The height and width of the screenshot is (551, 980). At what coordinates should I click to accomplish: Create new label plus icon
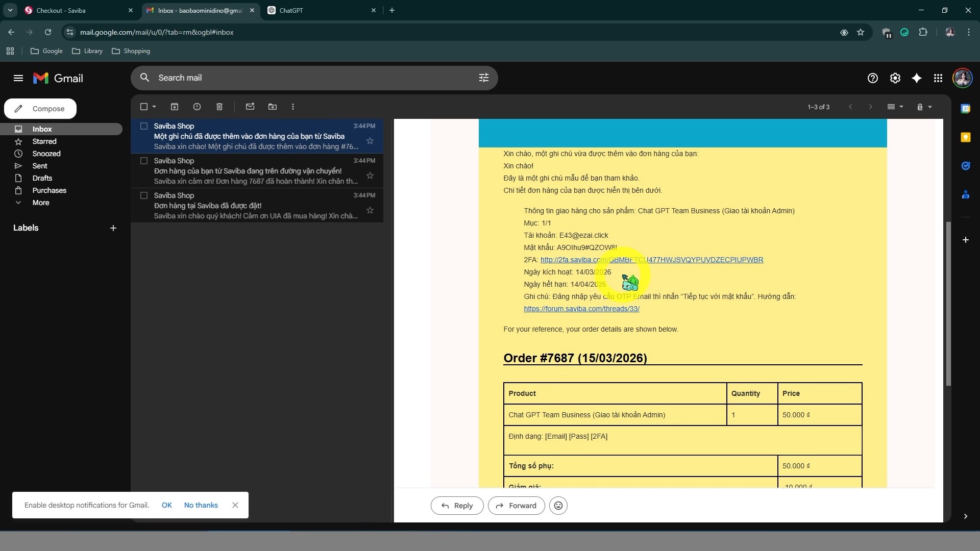coord(113,228)
